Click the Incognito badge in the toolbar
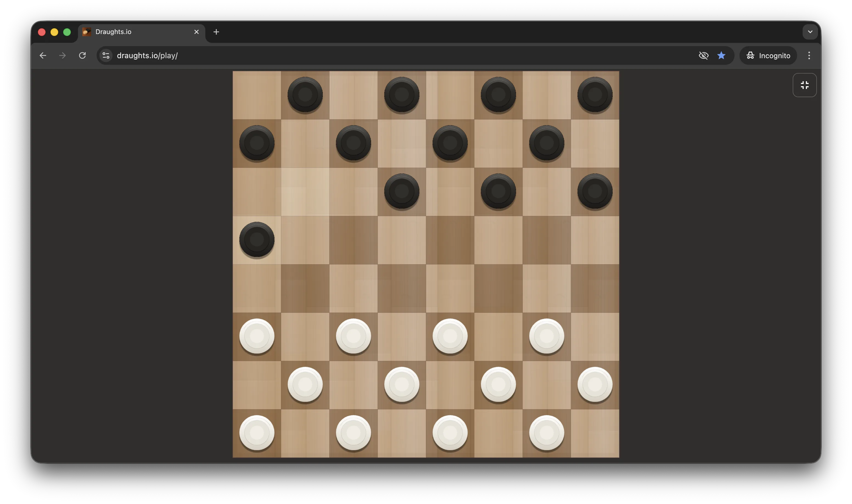This screenshot has height=504, width=852. click(x=768, y=55)
